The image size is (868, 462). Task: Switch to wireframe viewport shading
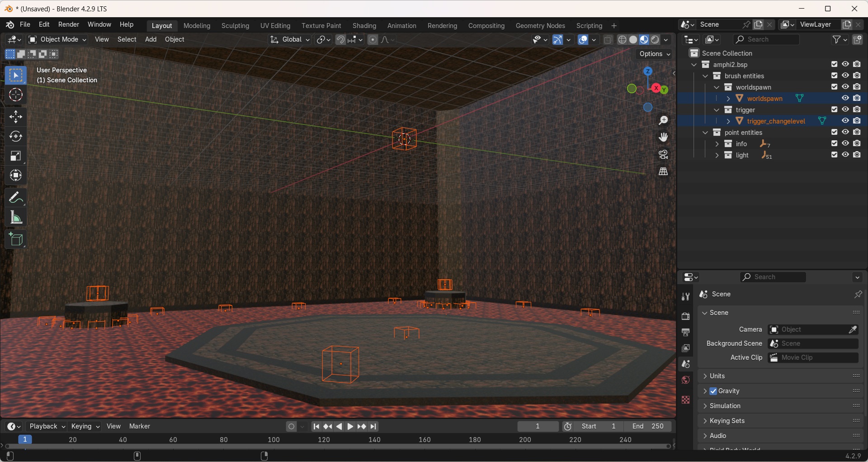tap(623, 40)
